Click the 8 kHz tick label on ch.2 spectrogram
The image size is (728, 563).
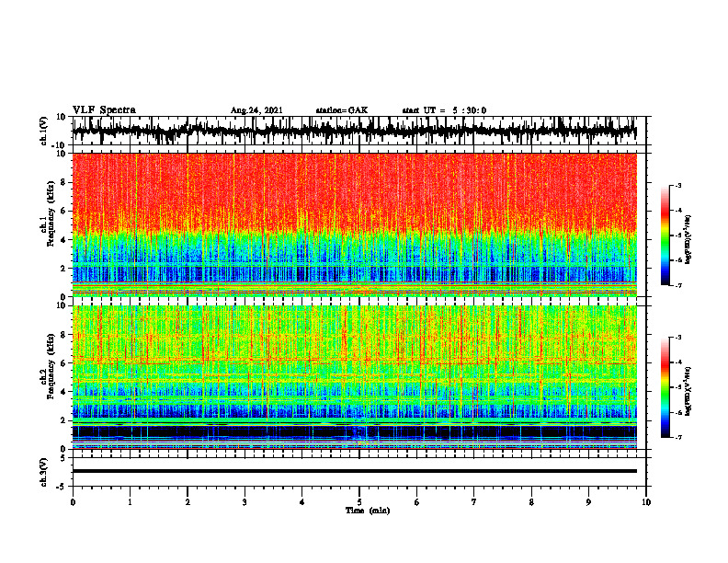63,335
